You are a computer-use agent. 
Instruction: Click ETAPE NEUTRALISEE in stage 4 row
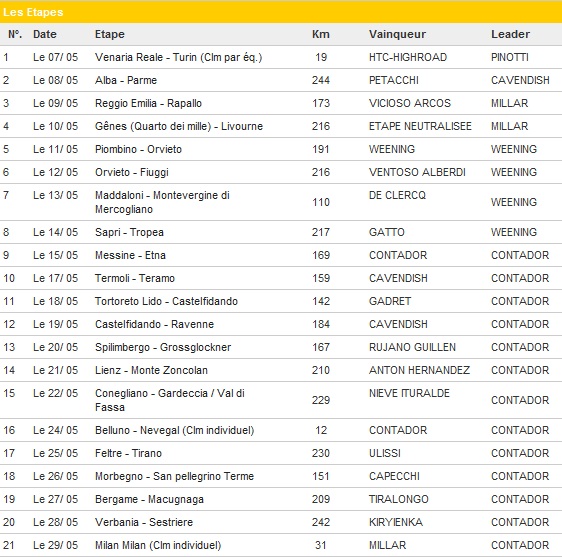(420, 126)
